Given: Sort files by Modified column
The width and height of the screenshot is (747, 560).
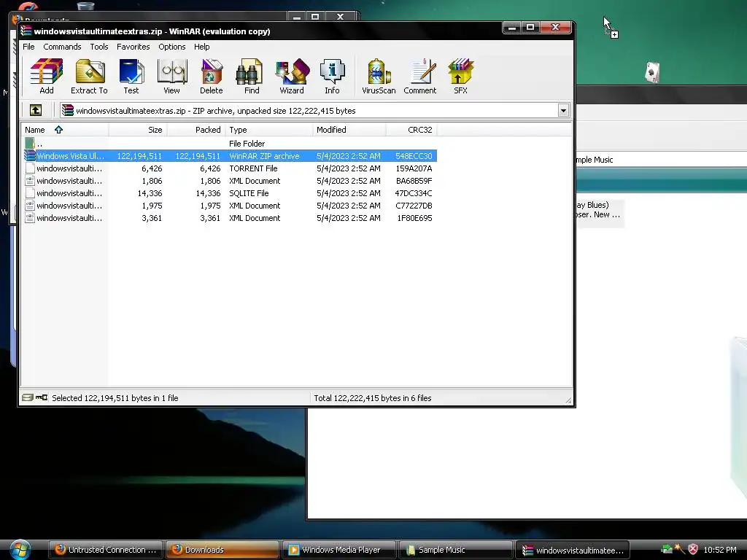Looking at the screenshot, I should point(349,130).
